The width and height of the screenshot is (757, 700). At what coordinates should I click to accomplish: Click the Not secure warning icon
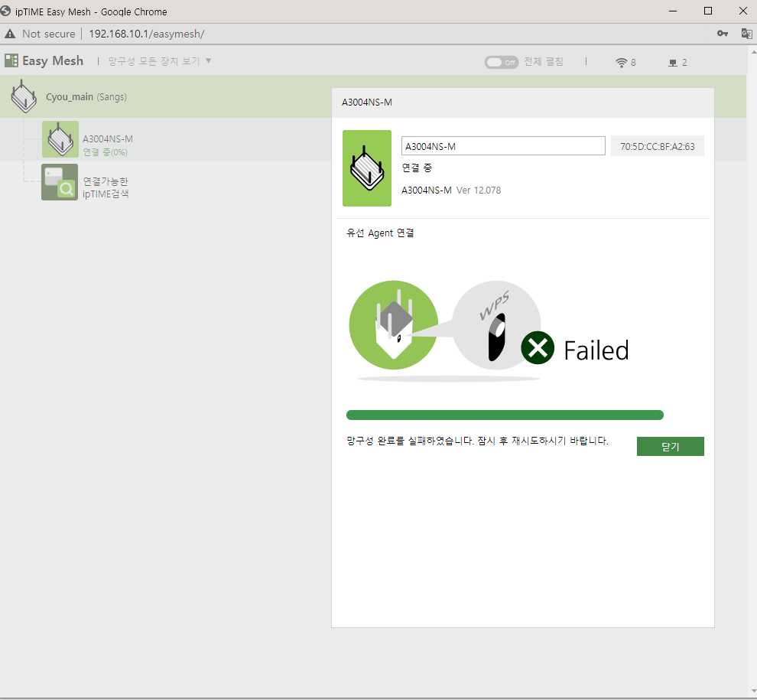(10, 34)
